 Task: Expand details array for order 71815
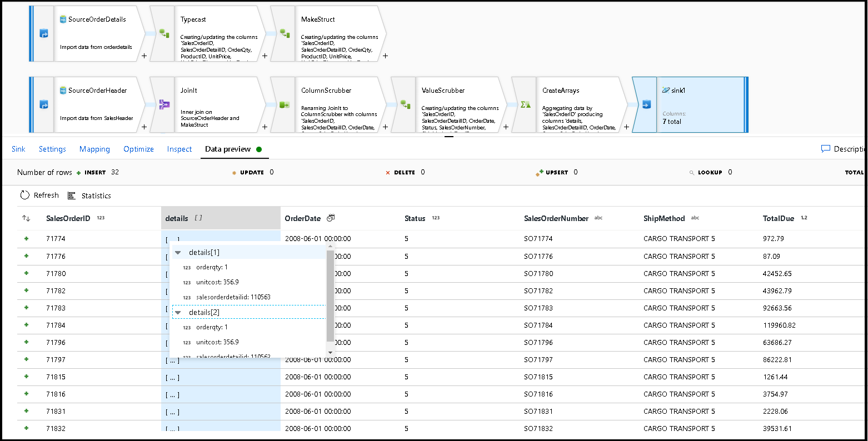[x=172, y=378]
